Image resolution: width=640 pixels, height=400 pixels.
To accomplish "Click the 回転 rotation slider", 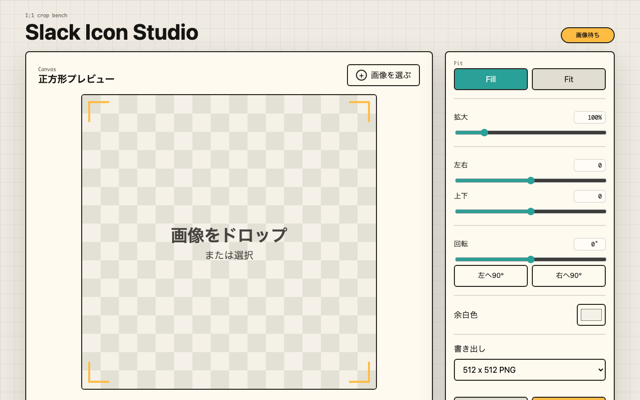I will (x=530, y=259).
